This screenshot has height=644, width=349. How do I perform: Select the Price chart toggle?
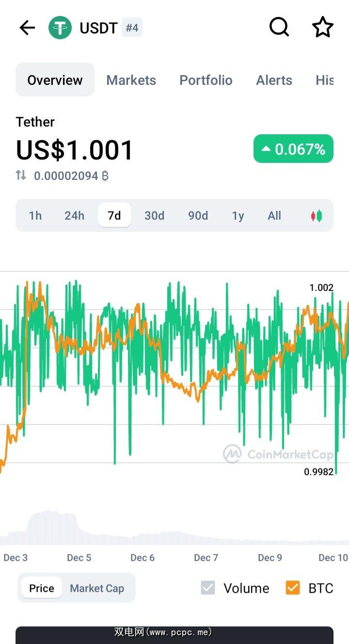42,588
